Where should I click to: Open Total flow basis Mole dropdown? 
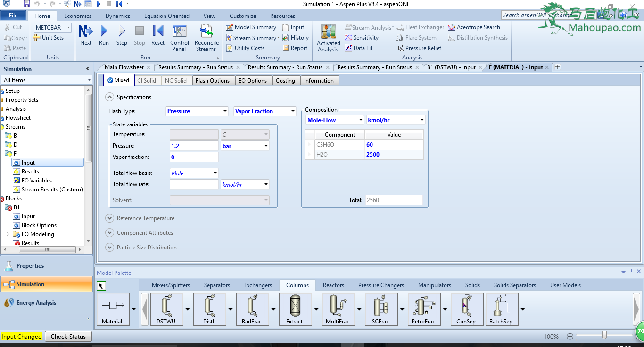pyautogui.click(x=215, y=173)
